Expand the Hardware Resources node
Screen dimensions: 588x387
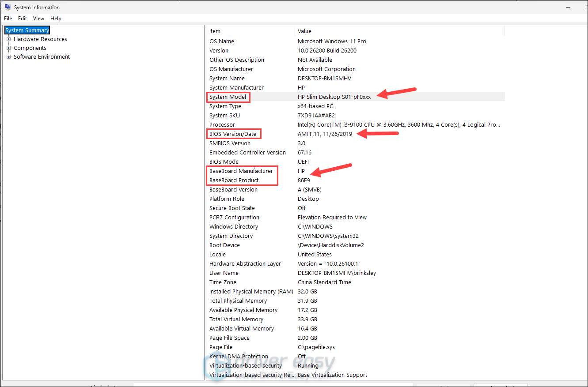(x=8, y=39)
